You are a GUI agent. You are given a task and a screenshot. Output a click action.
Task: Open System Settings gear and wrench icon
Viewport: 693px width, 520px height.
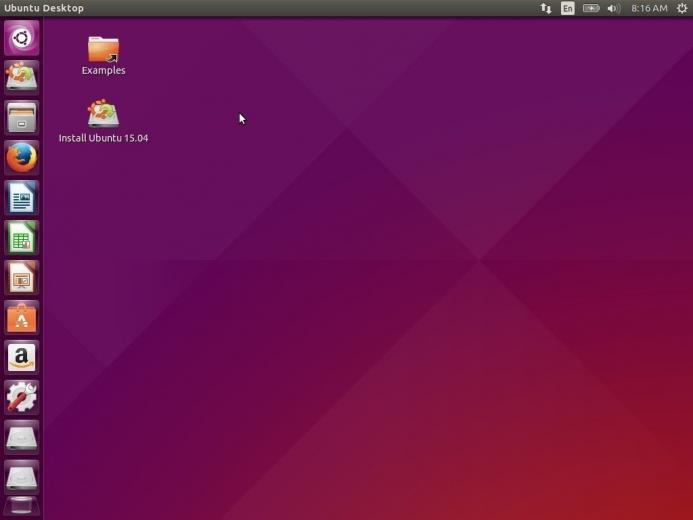coord(22,397)
